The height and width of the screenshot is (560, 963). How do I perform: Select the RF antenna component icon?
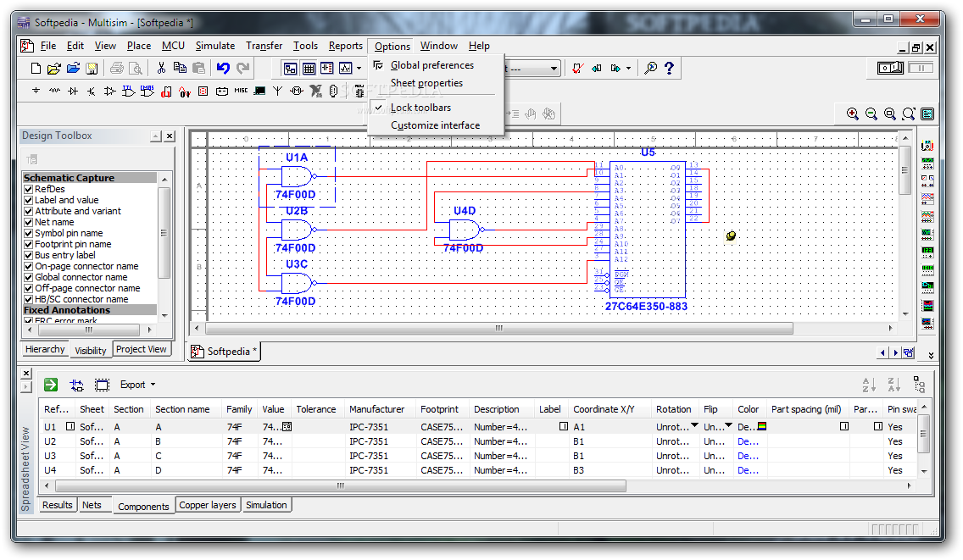pyautogui.click(x=277, y=91)
